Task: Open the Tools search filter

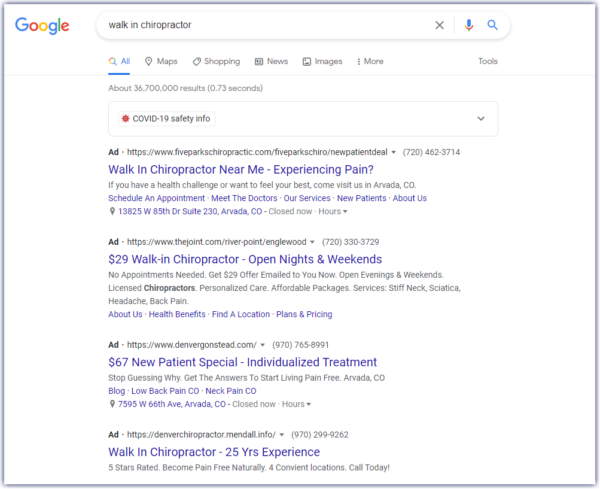Action: click(x=487, y=61)
